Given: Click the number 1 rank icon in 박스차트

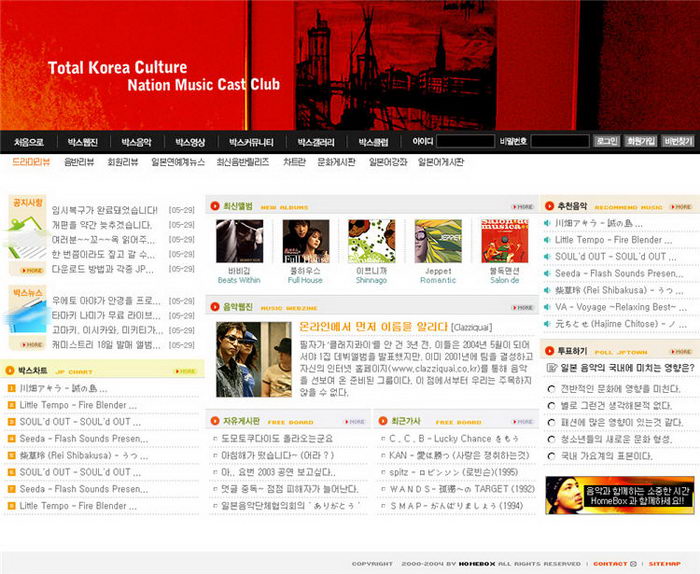Looking at the screenshot, I should coord(11,388).
